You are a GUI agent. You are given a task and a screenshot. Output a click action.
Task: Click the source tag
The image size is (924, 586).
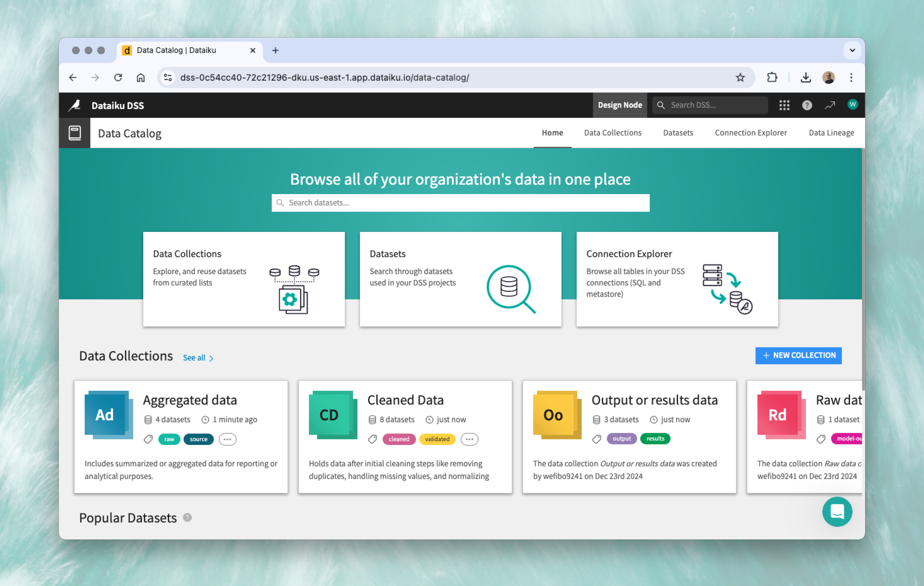click(198, 439)
